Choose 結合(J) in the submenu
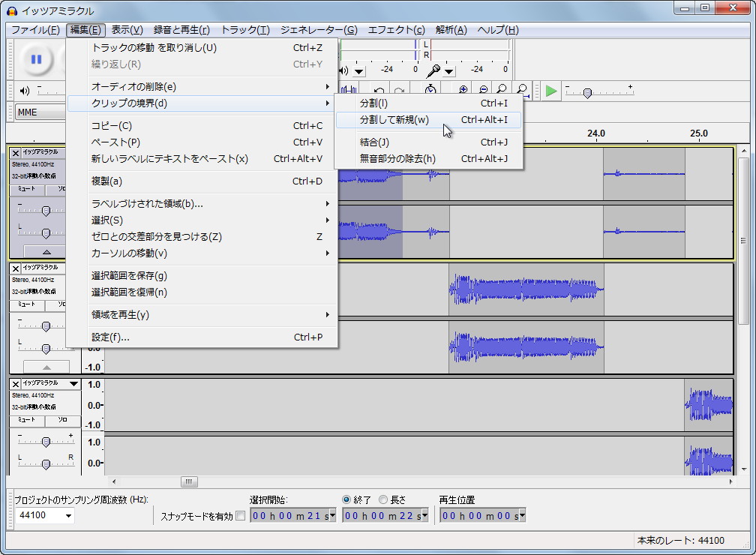 click(x=428, y=142)
